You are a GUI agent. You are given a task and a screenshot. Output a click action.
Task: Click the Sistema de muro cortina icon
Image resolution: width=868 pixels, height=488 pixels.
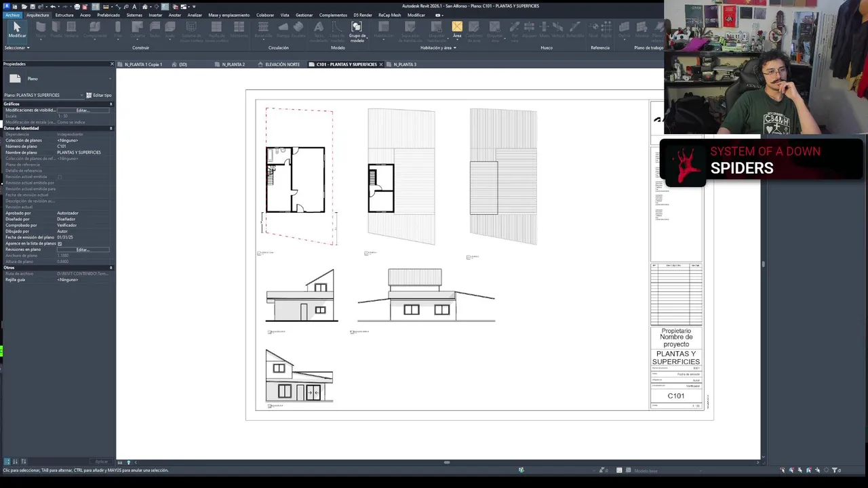tap(192, 31)
